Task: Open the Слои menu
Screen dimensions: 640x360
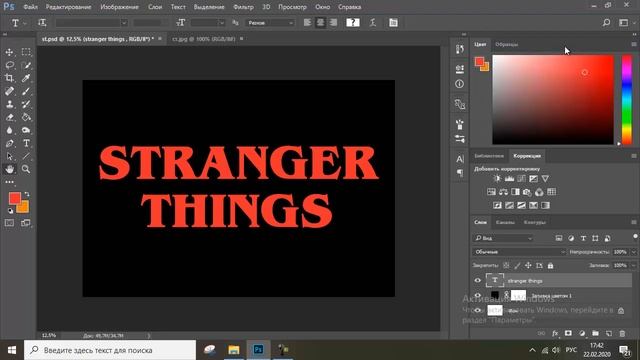Action: tap(155, 7)
